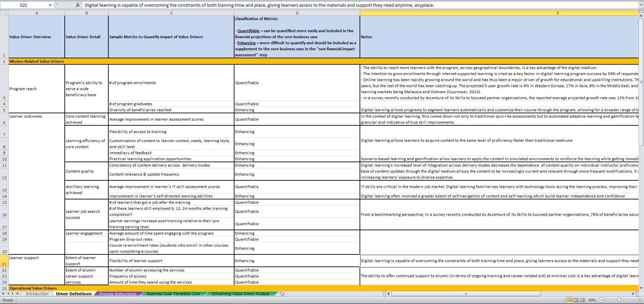Zoom in with plus button
Viewport: 644px width, 304px height.
point(640,300)
